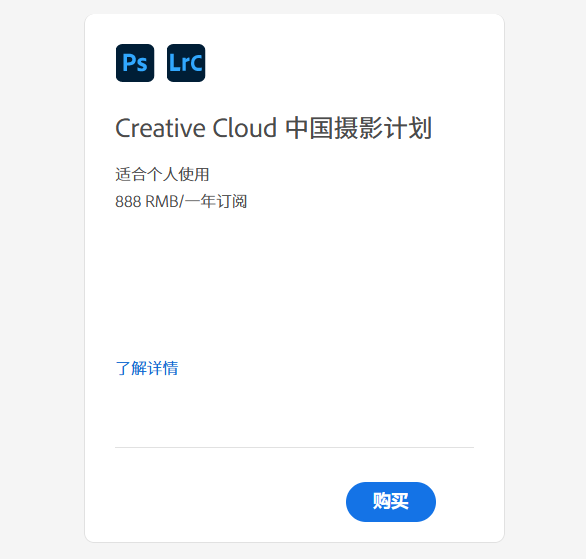Click the Photoshop Ps icon

click(x=135, y=63)
